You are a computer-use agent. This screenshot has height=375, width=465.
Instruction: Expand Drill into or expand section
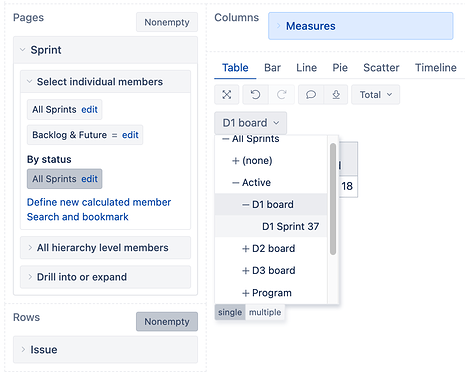click(x=30, y=277)
